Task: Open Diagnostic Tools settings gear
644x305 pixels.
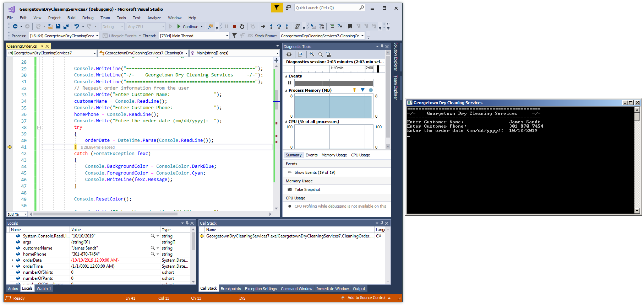Action: (289, 54)
